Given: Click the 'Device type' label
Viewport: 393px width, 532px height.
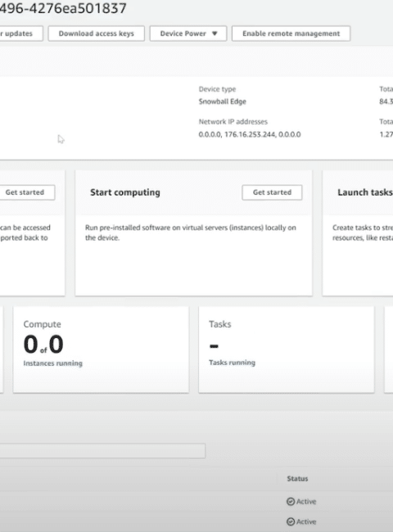Looking at the screenshot, I should coord(217,89).
